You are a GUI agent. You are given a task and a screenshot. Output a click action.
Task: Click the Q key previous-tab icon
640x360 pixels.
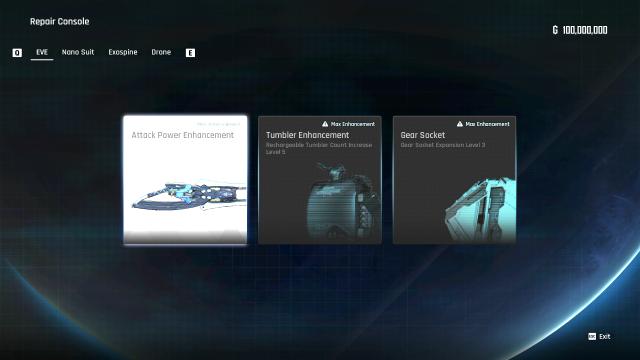(x=17, y=53)
